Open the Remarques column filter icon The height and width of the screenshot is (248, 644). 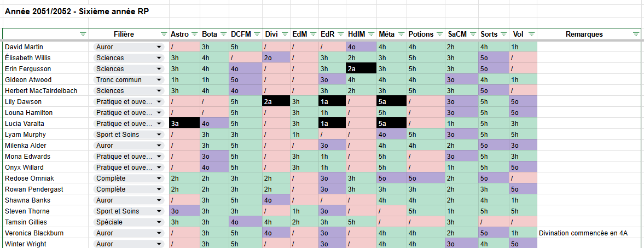636,34
